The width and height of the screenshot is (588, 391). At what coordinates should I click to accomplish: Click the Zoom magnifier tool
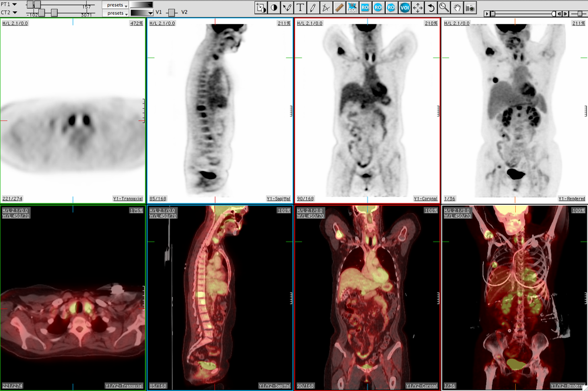(x=443, y=8)
